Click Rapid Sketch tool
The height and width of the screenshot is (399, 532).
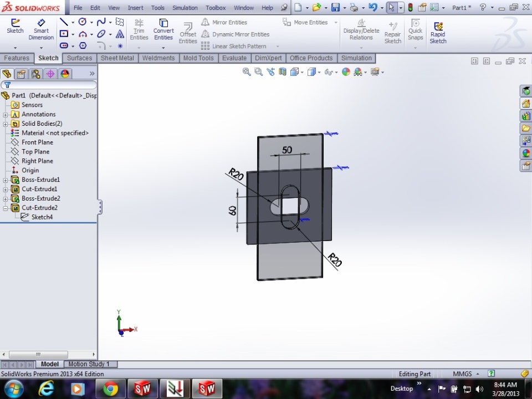(x=438, y=33)
